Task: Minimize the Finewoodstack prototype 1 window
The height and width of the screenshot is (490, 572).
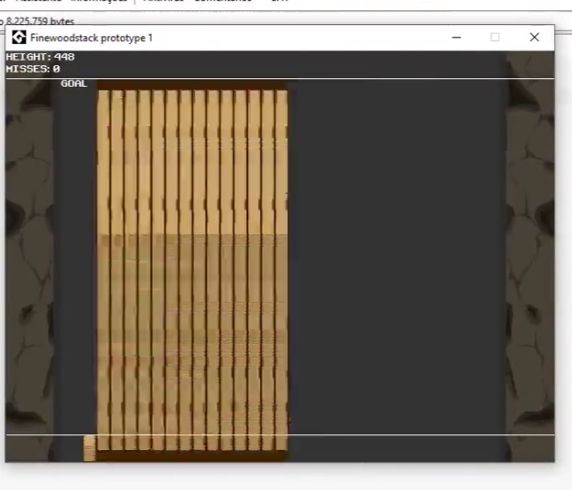Action: click(x=456, y=37)
